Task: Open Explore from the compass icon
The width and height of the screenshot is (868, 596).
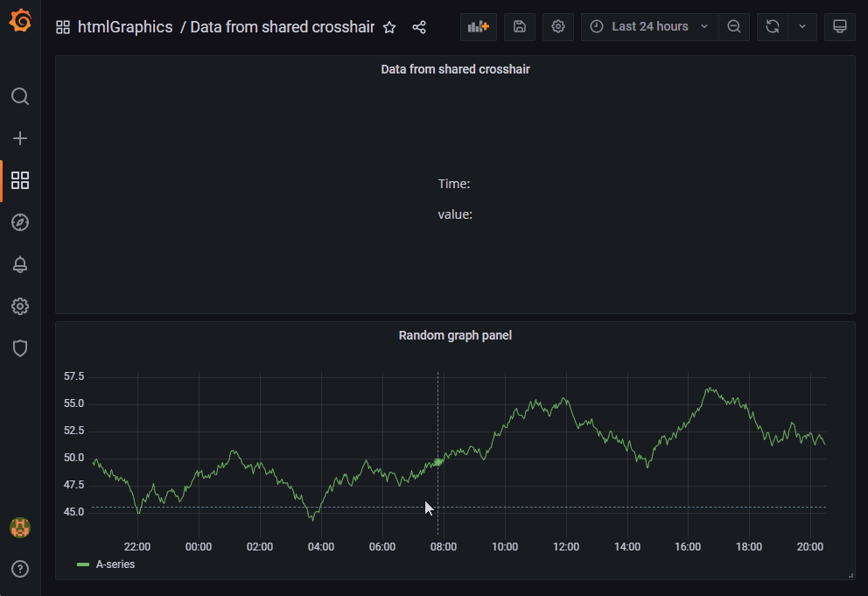Action: [x=20, y=222]
